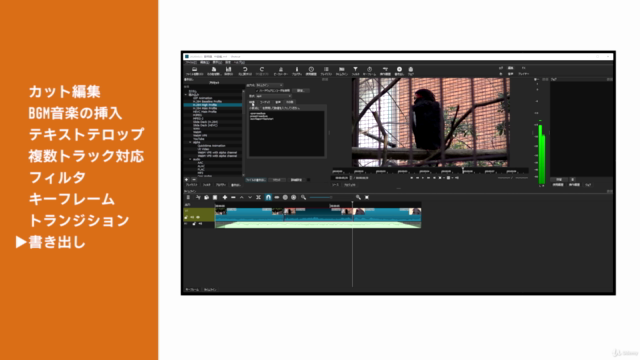Toggle the timeline Snap magnet button
Screen dimensions: 640x360
(x=268, y=198)
